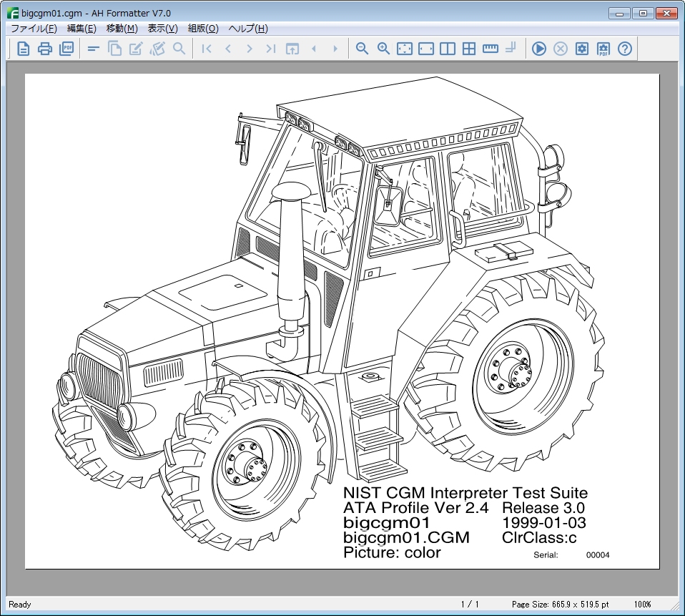Expand the ヘルプ(H) menu
The image size is (685, 616).
pyautogui.click(x=248, y=29)
